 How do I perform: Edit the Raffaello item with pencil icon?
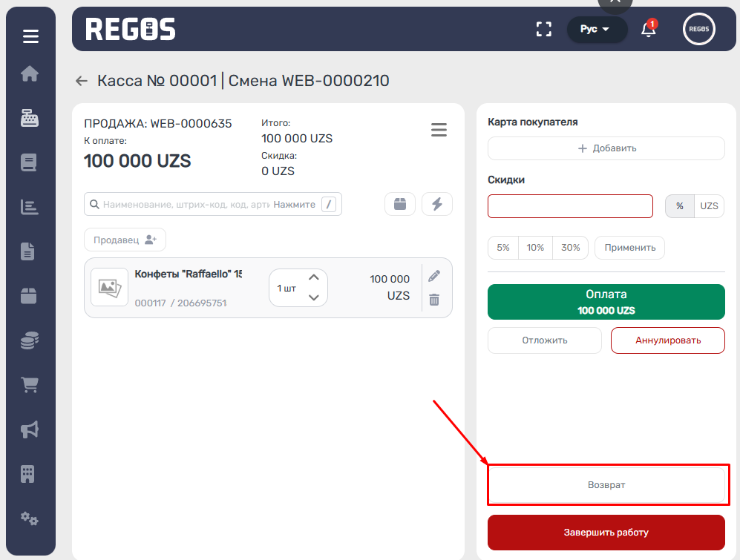pyautogui.click(x=434, y=276)
